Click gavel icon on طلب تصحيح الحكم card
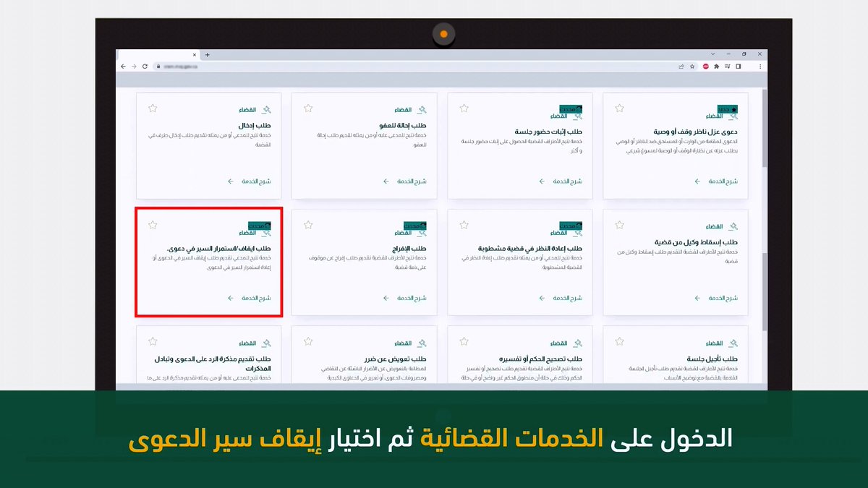Image resolution: width=868 pixels, height=488 pixels. [x=577, y=343]
